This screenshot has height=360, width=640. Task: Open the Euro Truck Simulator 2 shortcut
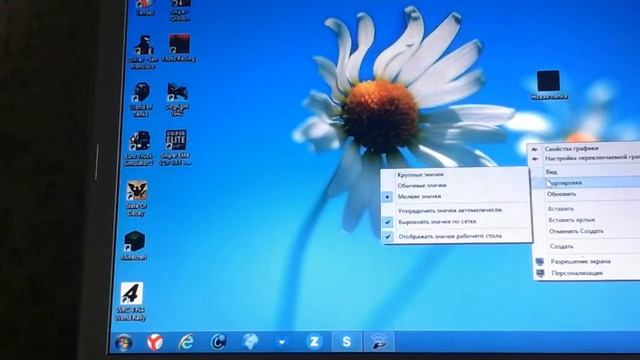point(139,148)
